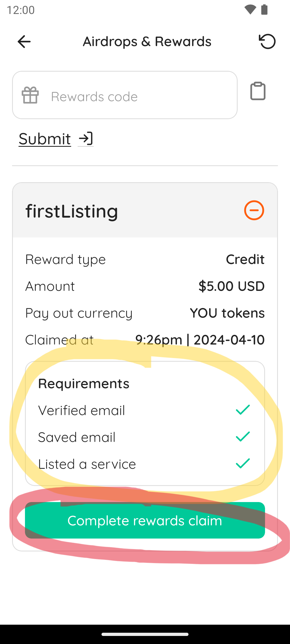Tap the home gesture bar
Image resolution: width=290 pixels, height=644 pixels.
[145, 634]
